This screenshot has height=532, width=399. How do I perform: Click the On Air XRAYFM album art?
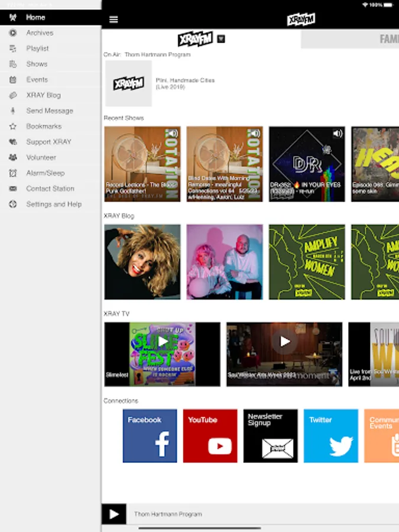pos(129,83)
